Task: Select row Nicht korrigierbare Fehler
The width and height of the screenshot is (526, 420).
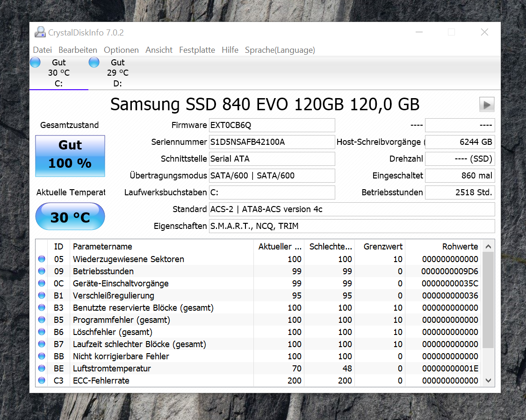Action: 259,356
